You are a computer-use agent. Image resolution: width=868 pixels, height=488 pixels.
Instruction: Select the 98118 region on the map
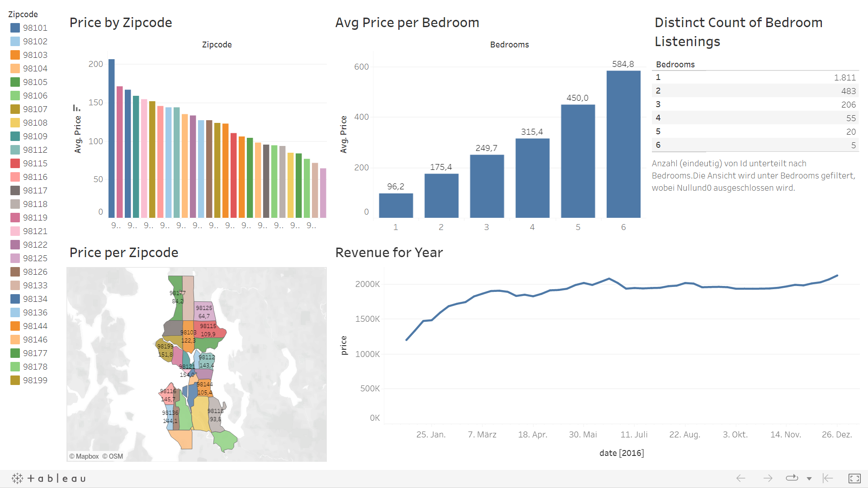[216, 415]
